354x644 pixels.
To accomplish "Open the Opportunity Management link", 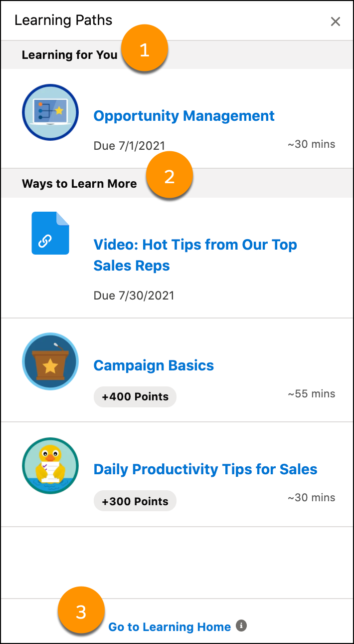I will click(x=184, y=116).
